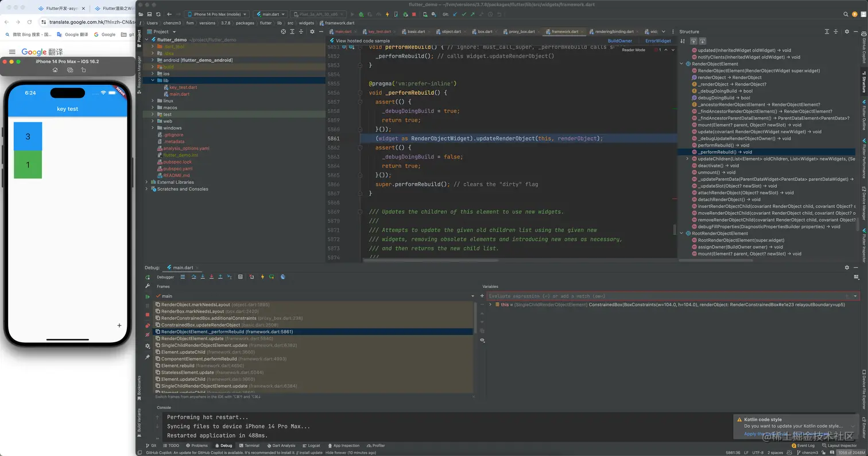Screen dimensions: 868x456
Task: Click Resume Program in debug sidebar
Action: coord(148,296)
